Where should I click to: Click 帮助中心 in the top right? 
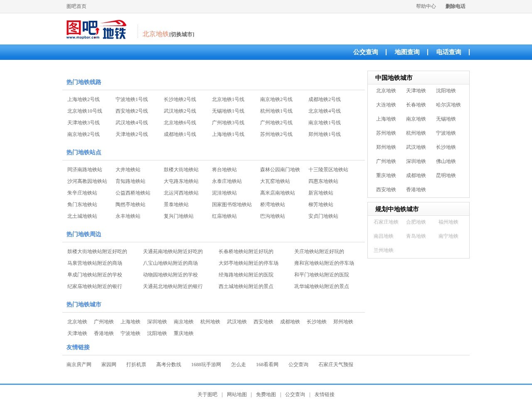[426, 6]
